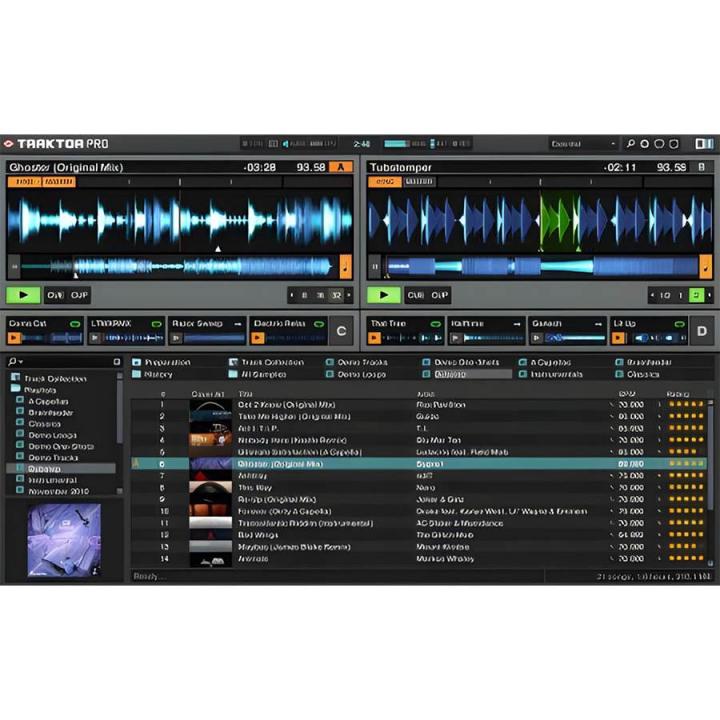
Task: Open the Preparation favorite folder icon
Action: coord(136,362)
